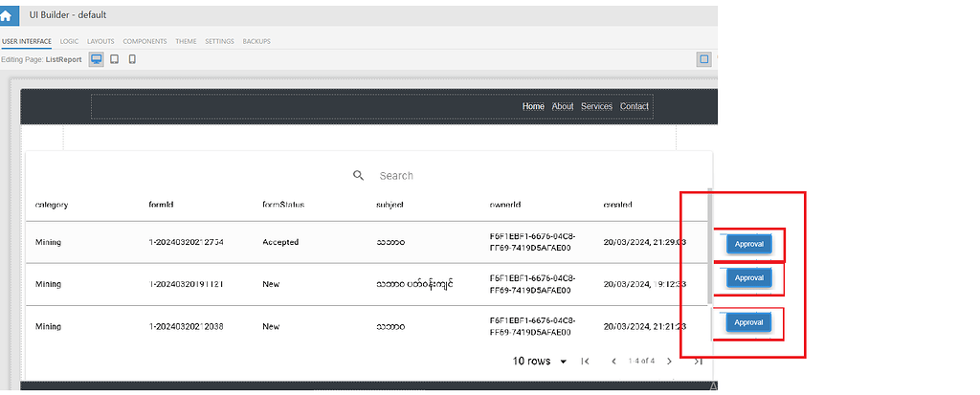Go to next table page
This screenshot has width=980, height=395.
[x=669, y=362]
